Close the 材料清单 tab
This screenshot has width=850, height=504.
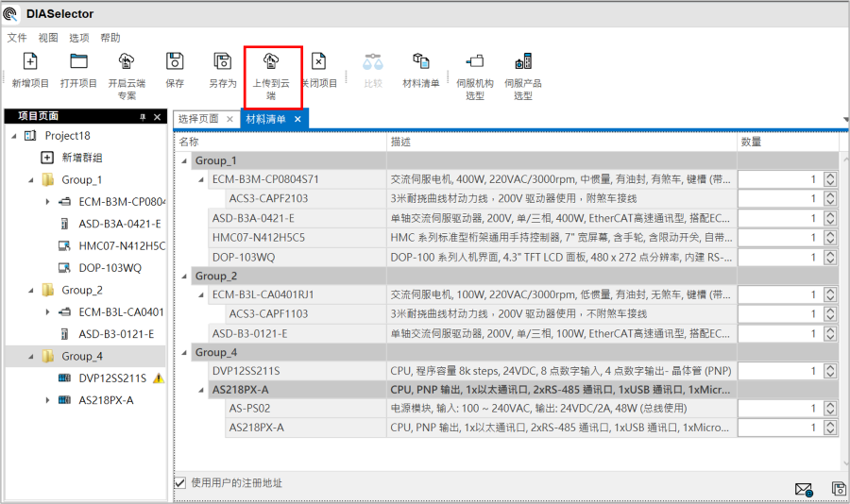pos(297,119)
